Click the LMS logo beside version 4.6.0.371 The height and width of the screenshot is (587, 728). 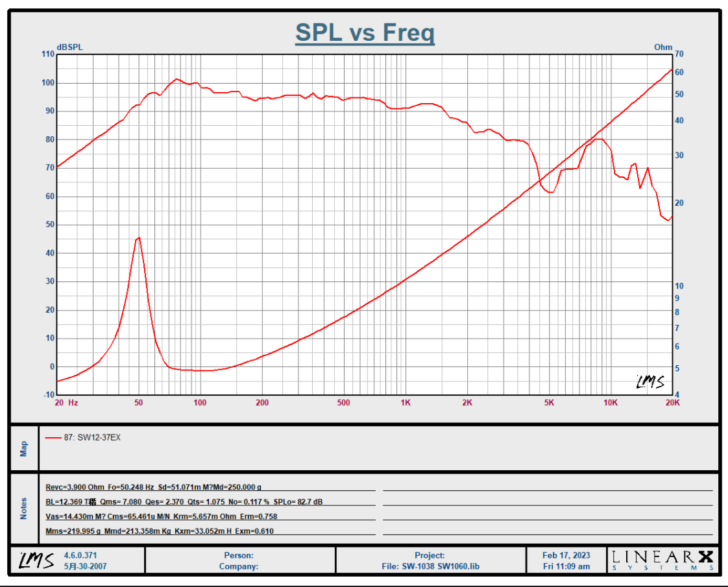36,560
